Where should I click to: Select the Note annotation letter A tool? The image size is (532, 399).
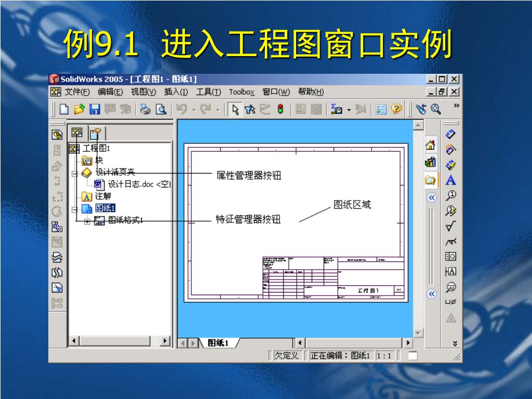pyautogui.click(x=450, y=180)
